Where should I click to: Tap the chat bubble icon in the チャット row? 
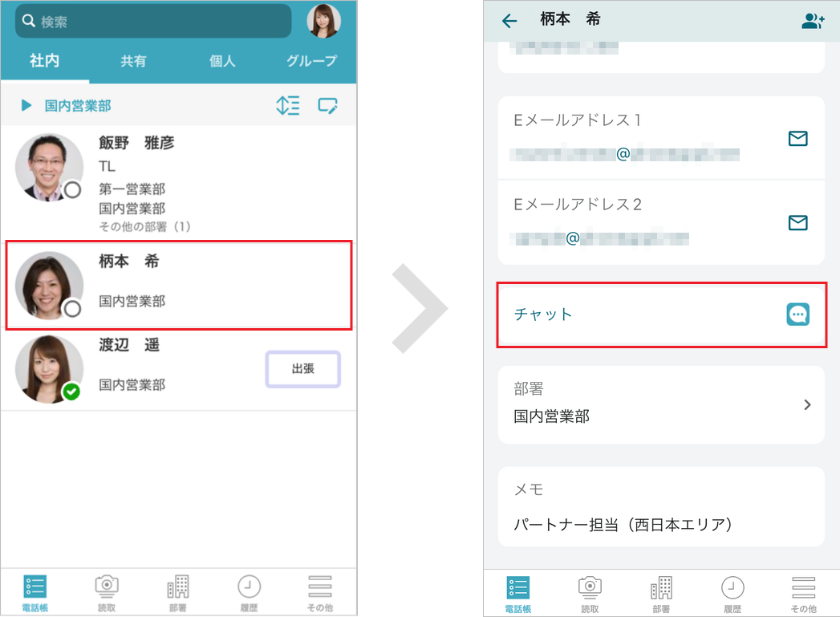coord(797,314)
